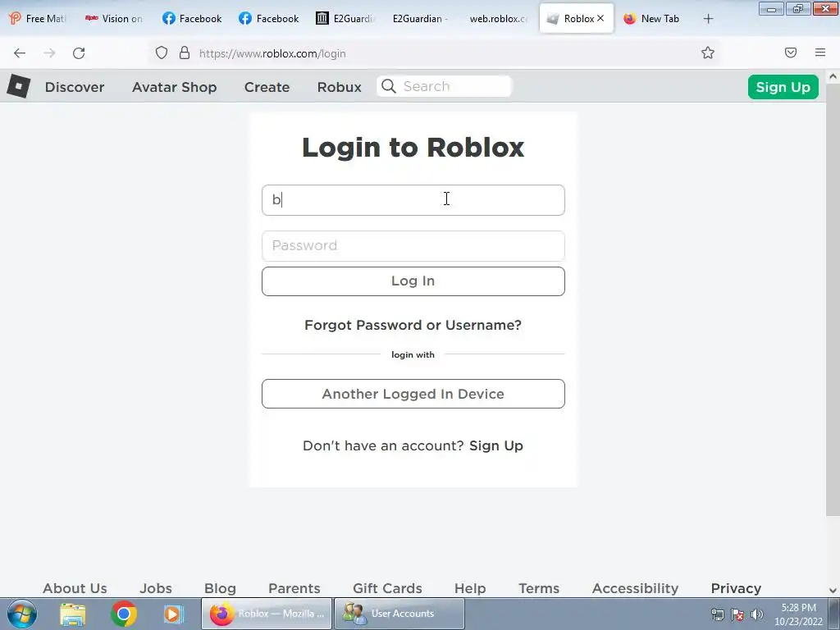The width and height of the screenshot is (840, 630).
Task: Focus the Roblox Search box
Action: coord(445,86)
